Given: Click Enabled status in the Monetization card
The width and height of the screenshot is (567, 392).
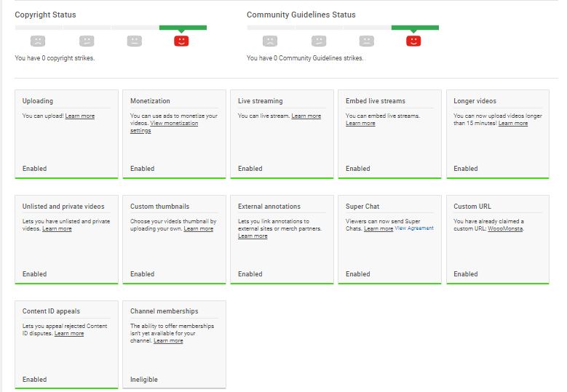Looking at the screenshot, I should click(142, 168).
